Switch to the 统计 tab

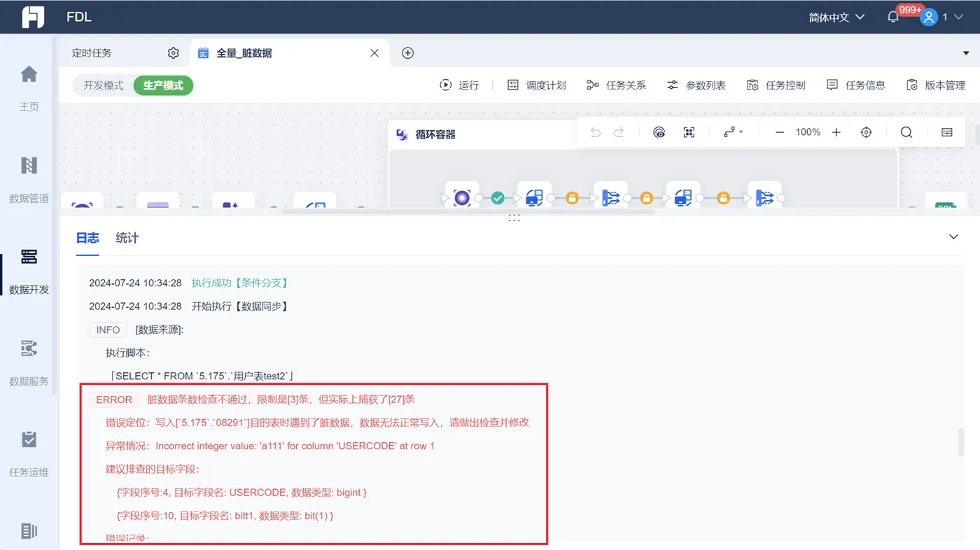coord(127,238)
